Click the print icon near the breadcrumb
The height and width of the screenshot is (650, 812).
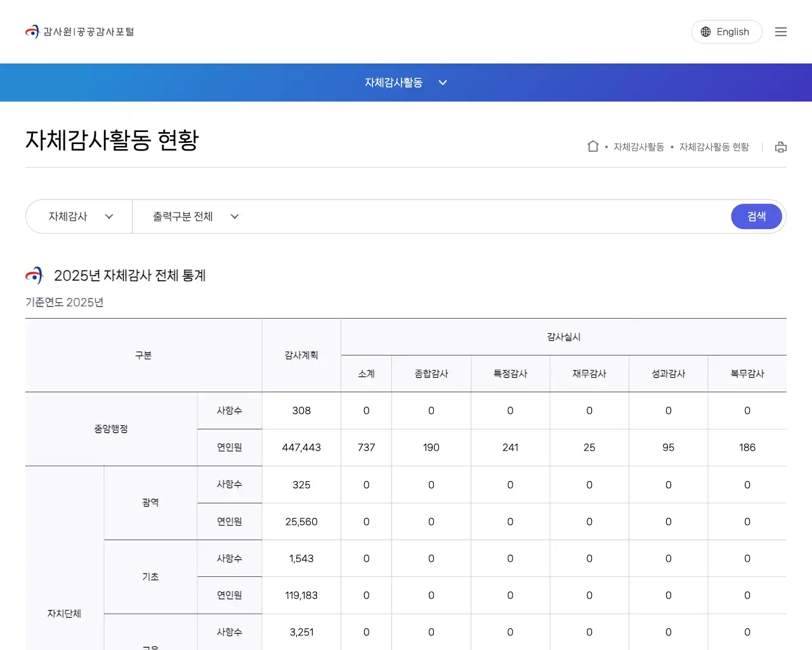pos(781,147)
